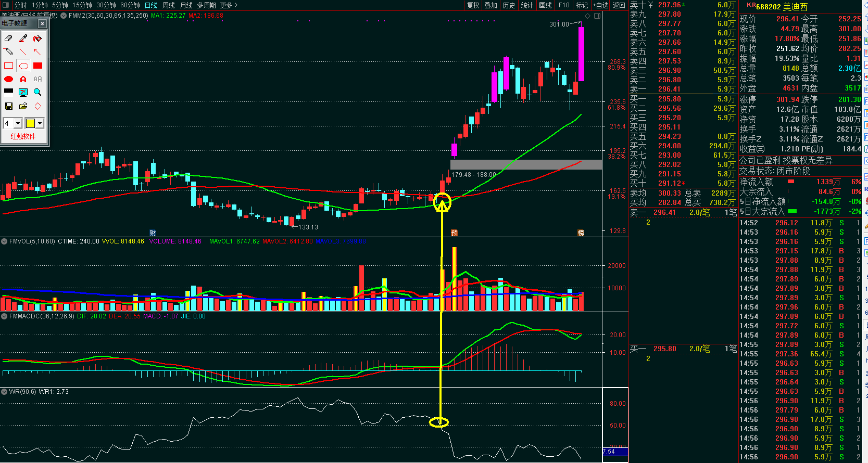
Task: Toggle right panel icon above the chart
Action: tap(597, 16)
